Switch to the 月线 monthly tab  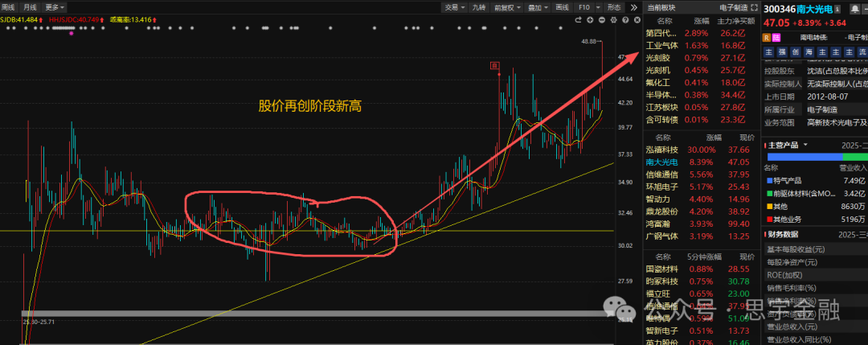(x=31, y=7)
